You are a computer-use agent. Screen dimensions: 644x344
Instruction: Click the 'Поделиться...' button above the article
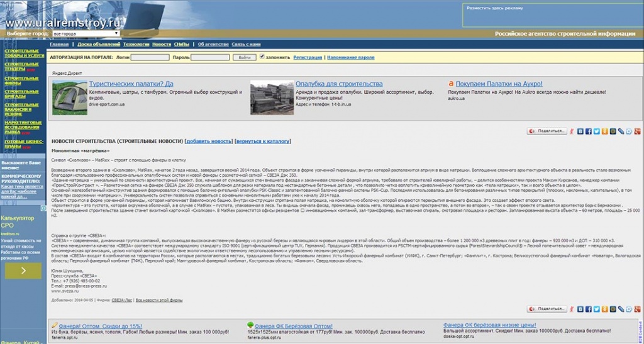pyautogui.click(x=547, y=131)
